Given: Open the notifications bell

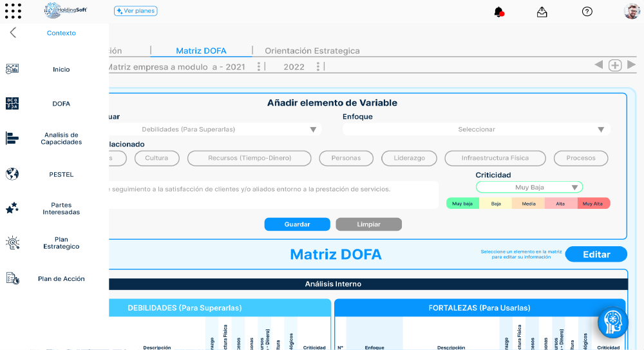Looking at the screenshot, I should [x=499, y=12].
